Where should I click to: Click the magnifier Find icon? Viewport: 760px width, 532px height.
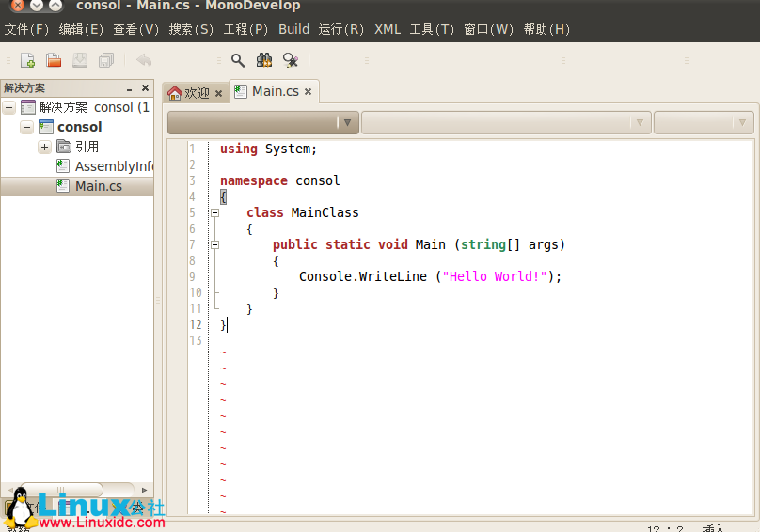(x=238, y=60)
